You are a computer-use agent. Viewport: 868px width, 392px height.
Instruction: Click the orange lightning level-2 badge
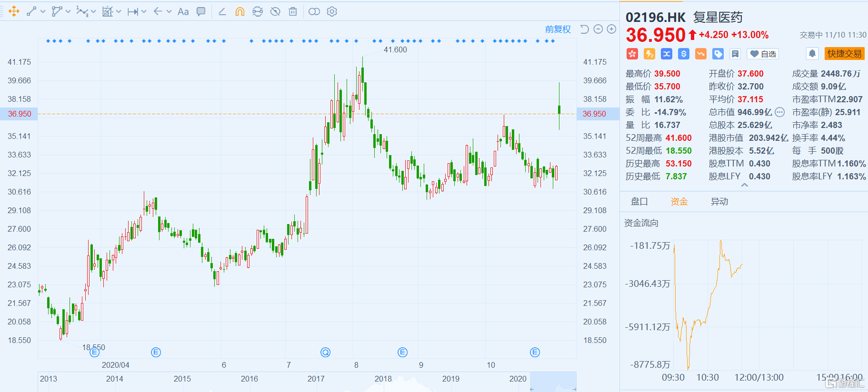click(x=649, y=54)
